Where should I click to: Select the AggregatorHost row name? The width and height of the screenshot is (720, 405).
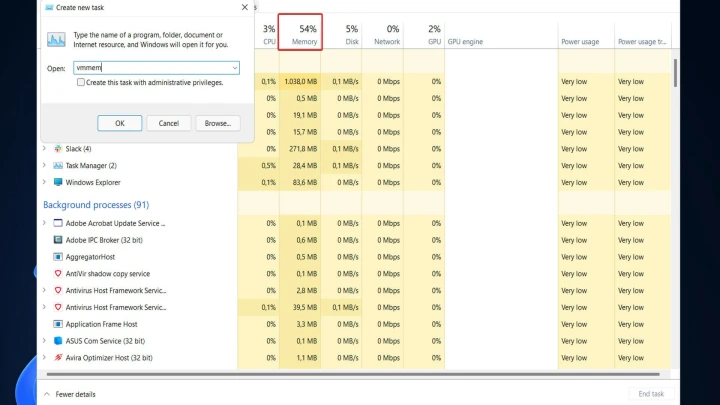pos(90,257)
